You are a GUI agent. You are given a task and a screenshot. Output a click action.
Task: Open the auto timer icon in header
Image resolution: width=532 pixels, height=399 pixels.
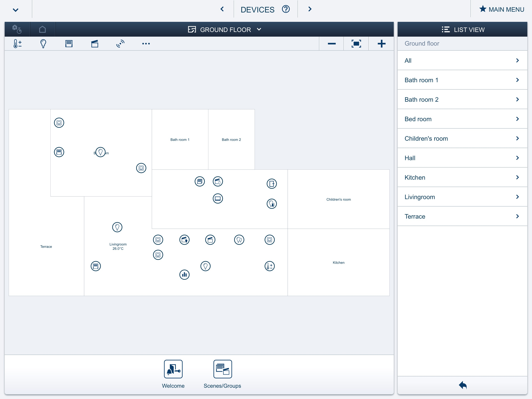pos(17,29)
